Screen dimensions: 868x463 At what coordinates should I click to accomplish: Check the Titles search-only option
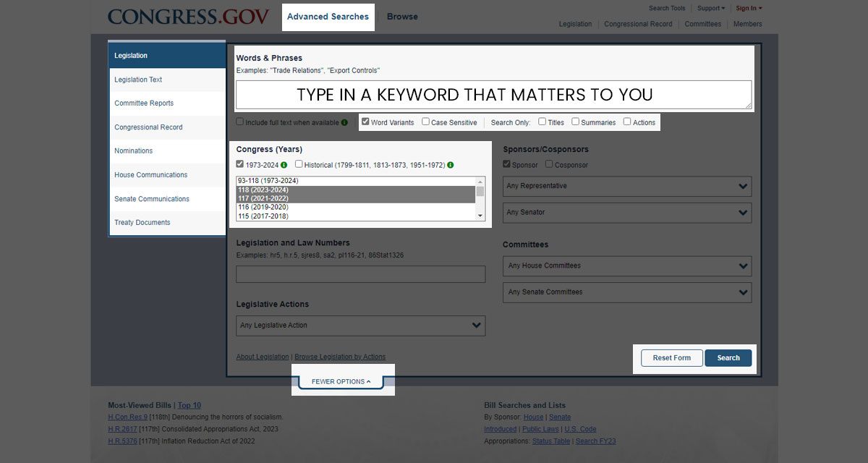coord(542,122)
